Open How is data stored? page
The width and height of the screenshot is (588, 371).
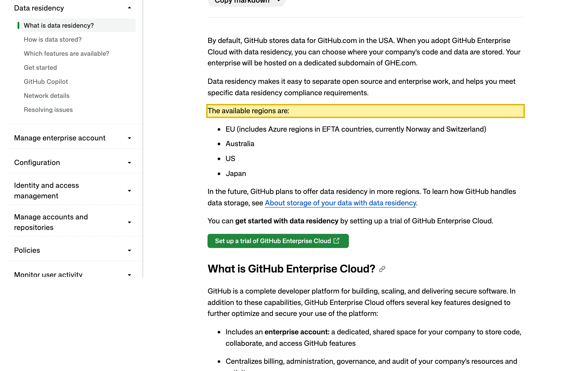point(52,39)
